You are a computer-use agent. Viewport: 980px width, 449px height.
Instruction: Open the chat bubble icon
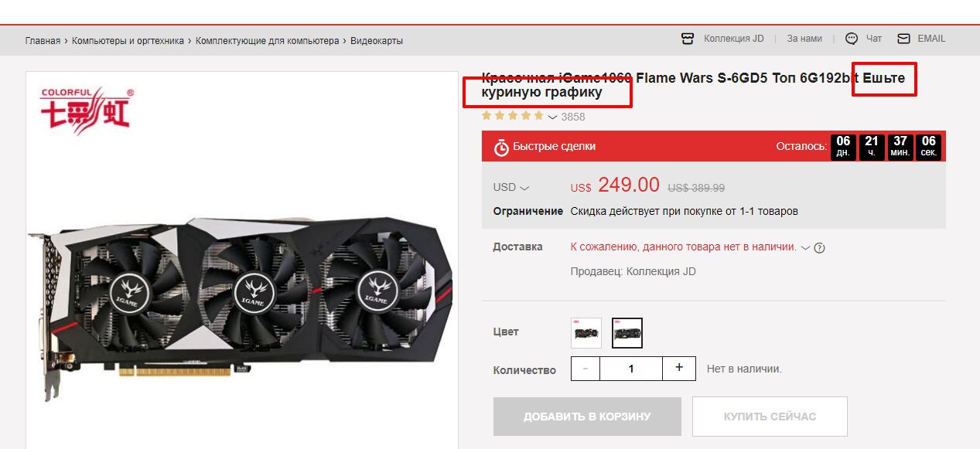pos(852,39)
